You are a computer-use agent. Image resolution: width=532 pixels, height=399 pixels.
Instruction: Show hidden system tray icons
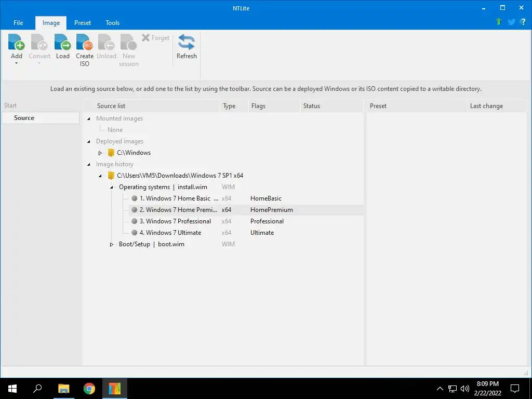[x=440, y=389]
